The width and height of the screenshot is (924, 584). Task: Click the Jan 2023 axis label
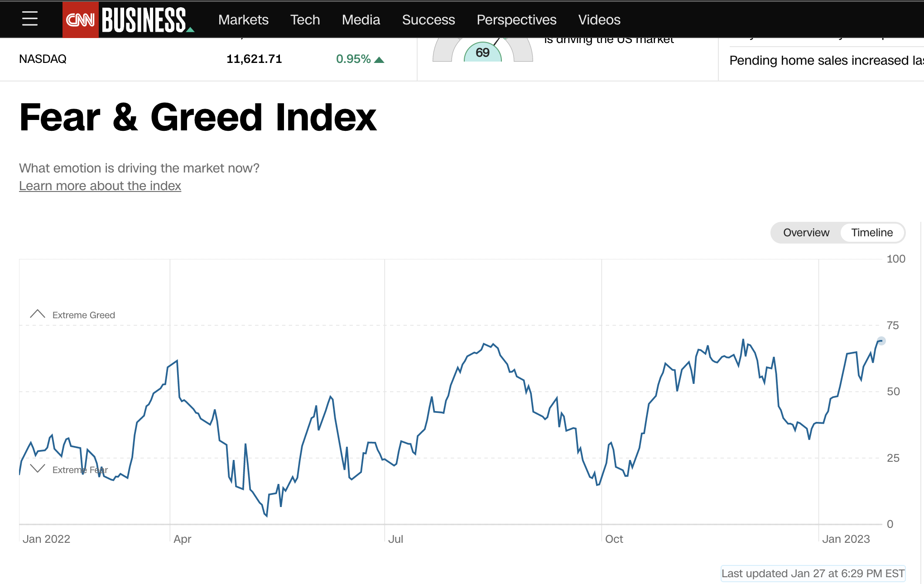coord(846,539)
